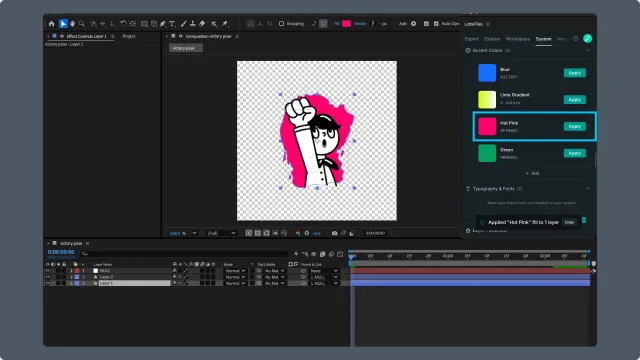This screenshot has height=360, width=640.
Task: Click the red label color of NULL layer
Action: click(77, 271)
